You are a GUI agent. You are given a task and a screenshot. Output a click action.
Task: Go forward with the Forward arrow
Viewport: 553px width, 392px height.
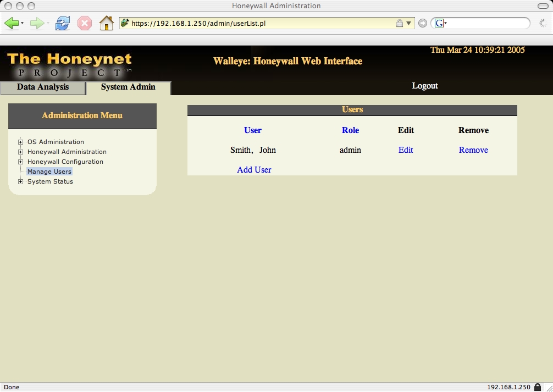(x=37, y=23)
